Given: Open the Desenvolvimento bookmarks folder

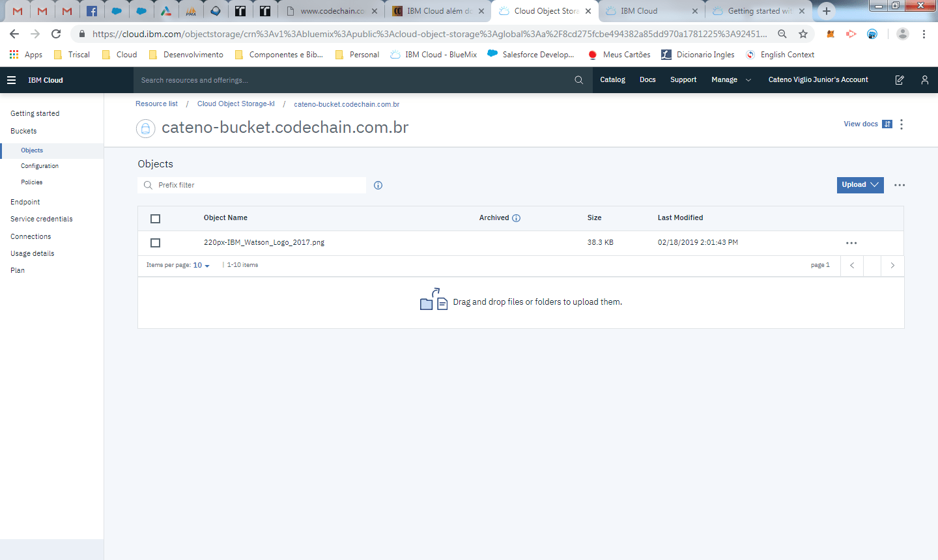Looking at the screenshot, I should click(186, 55).
